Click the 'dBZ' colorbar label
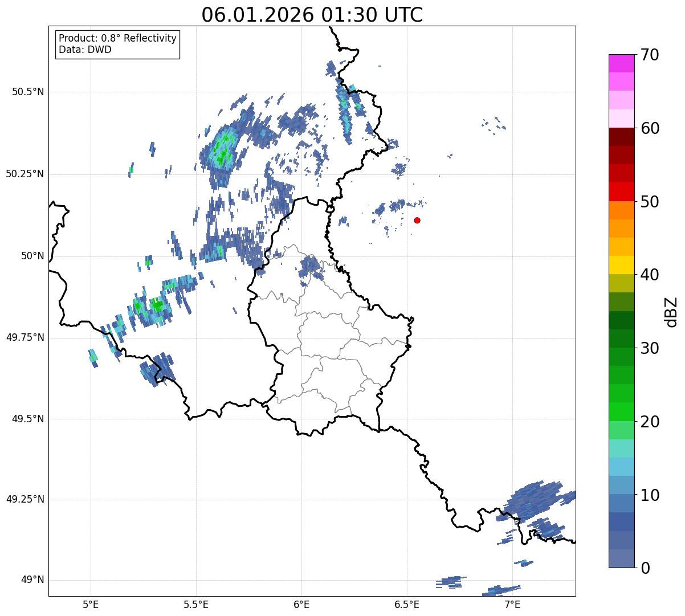This screenshot has width=685, height=616. coord(671,311)
